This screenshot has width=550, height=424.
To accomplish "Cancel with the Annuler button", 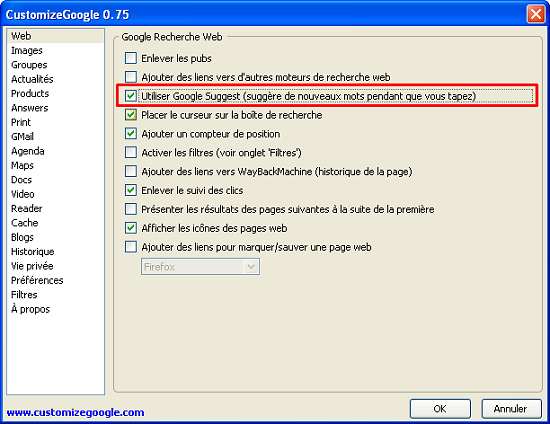I will pos(511,409).
